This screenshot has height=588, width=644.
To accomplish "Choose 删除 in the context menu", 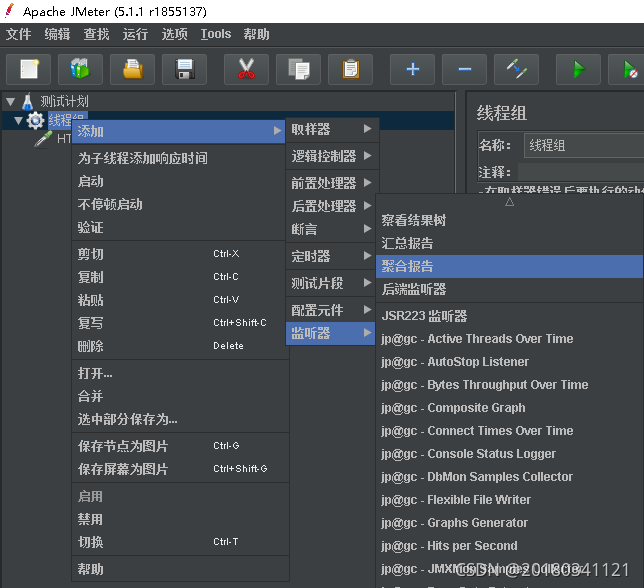I will pos(180,346).
